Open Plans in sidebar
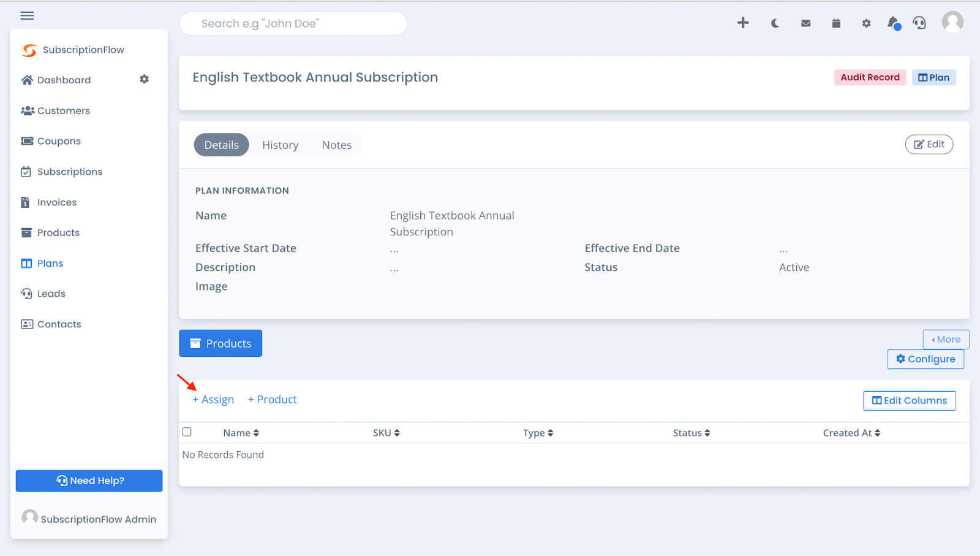 [x=42, y=263]
